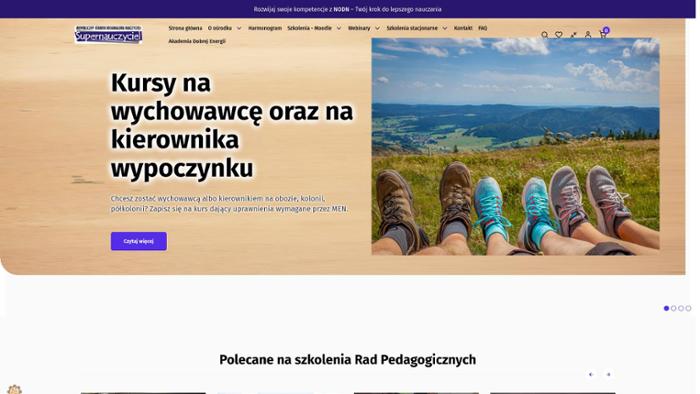Open the O ośrodku menu label
The width and height of the screenshot is (700, 394).
pos(220,28)
